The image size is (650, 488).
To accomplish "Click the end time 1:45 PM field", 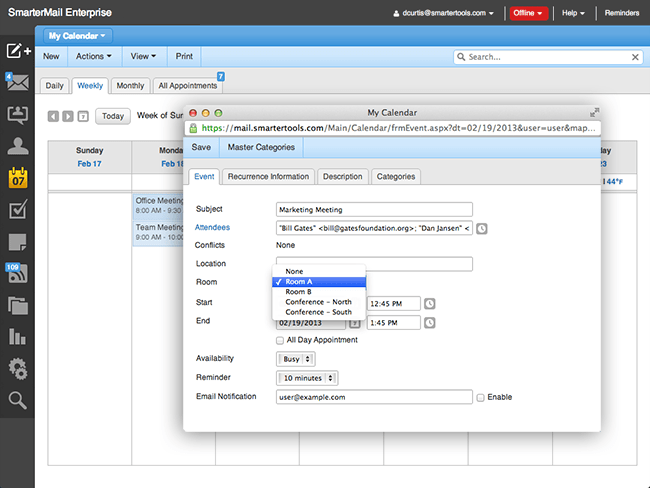I will (393, 323).
